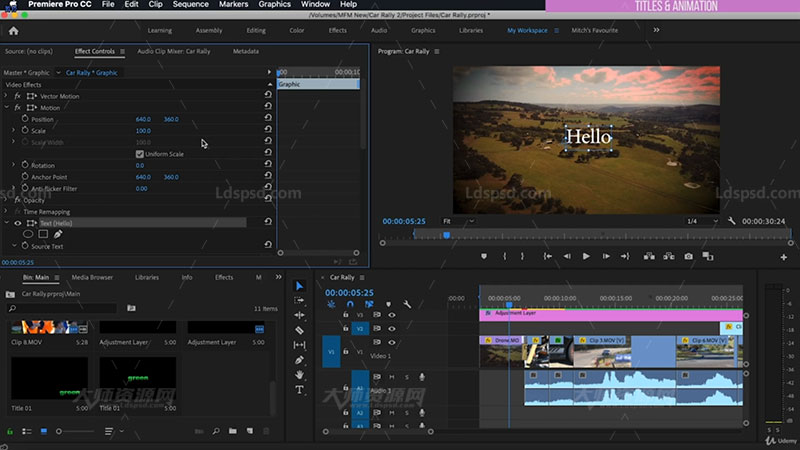Show more workspaces overflow arrows
This screenshot has height=450, width=800.
(x=657, y=30)
